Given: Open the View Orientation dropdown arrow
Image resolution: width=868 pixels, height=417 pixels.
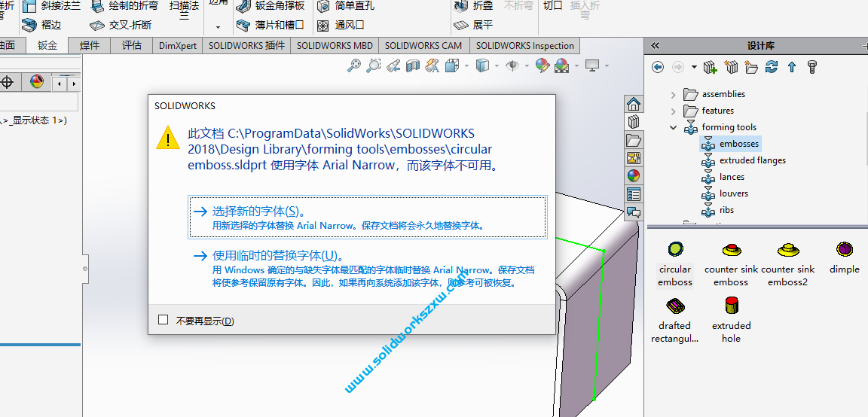Looking at the screenshot, I should point(466,65).
